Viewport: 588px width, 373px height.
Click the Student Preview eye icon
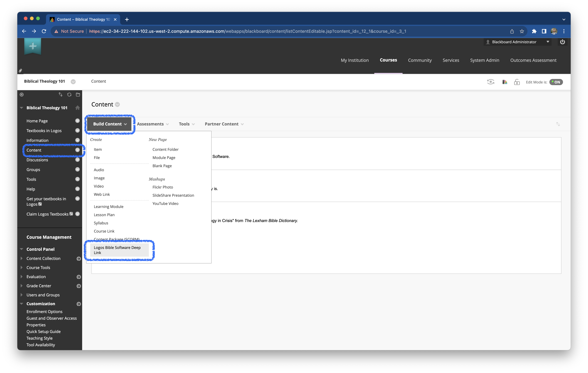(490, 82)
